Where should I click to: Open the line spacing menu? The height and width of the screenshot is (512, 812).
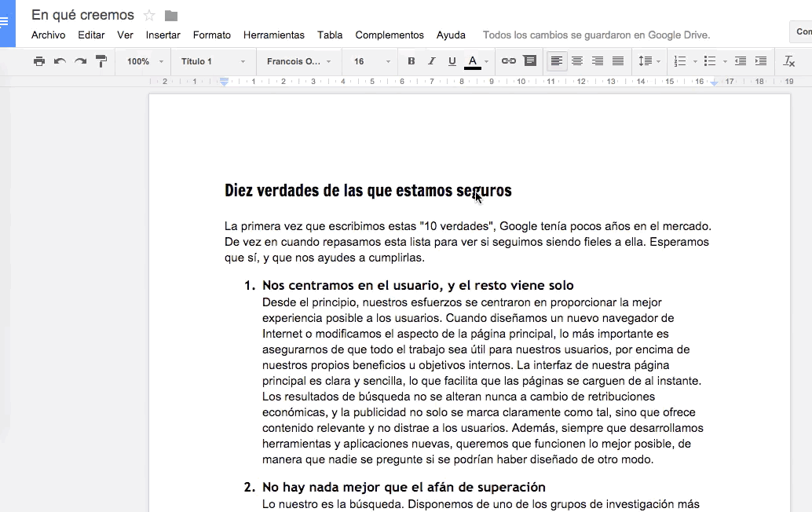pos(649,61)
